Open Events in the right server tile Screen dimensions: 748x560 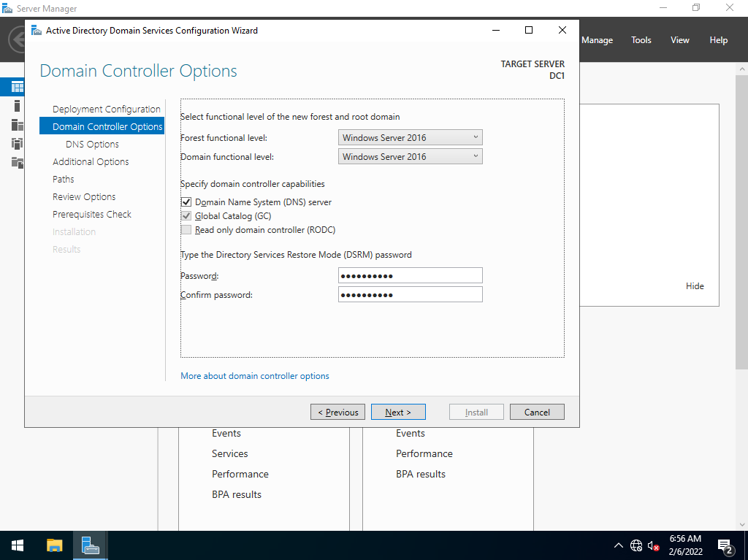pyautogui.click(x=411, y=433)
